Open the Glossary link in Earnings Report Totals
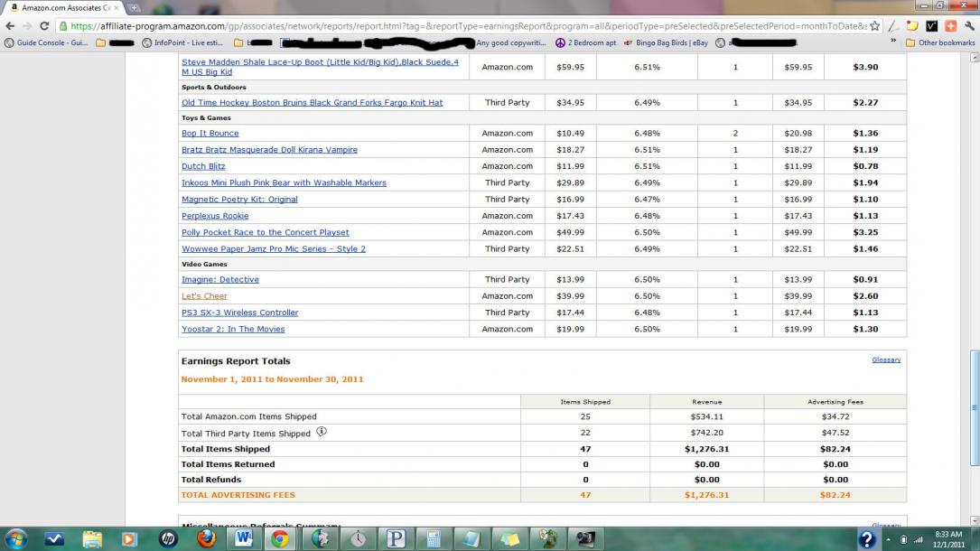Viewport: 980px width, 551px height. pyautogui.click(x=886, y=360)
